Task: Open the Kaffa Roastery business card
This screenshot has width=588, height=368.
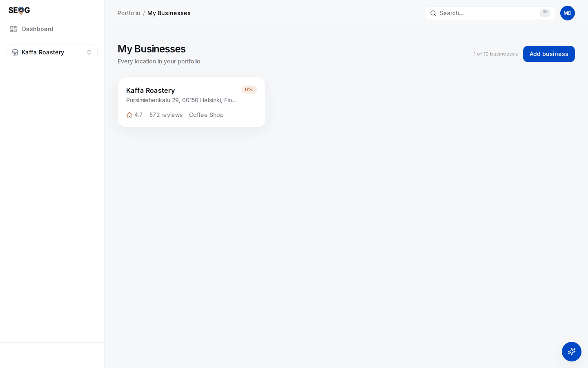Action: click(x=192, y=102)
